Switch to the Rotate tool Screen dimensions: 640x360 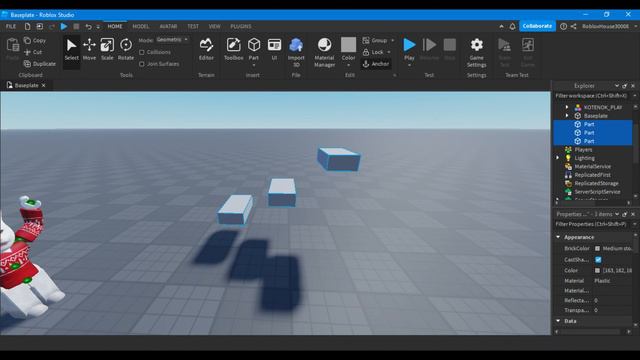tap(126, 49)
